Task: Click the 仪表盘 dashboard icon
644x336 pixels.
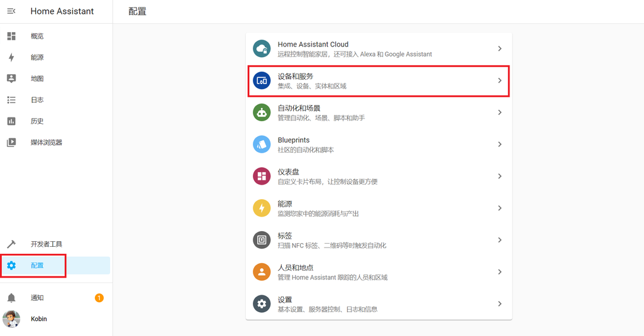Action: coord(262,176)
